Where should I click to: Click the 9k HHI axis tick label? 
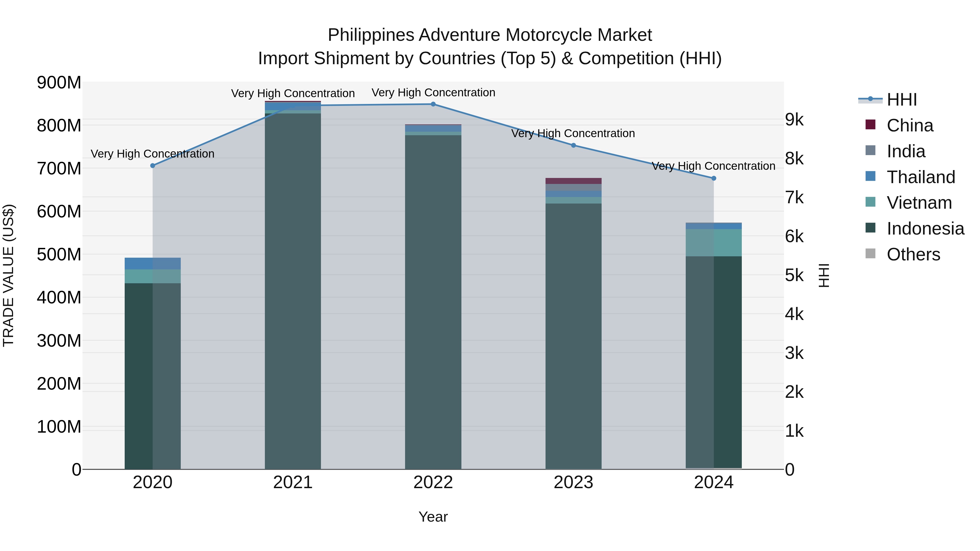794,119
